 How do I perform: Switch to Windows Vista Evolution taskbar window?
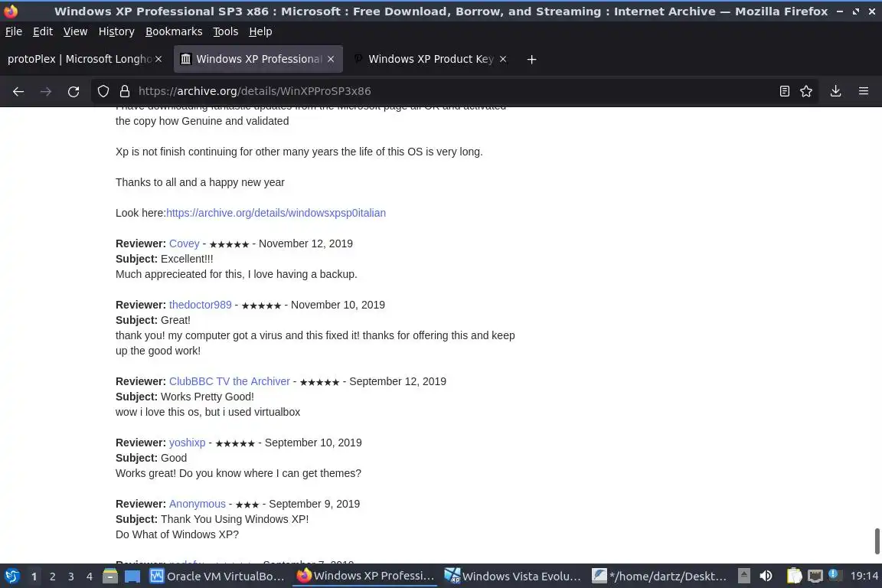(x=512, y=577)
